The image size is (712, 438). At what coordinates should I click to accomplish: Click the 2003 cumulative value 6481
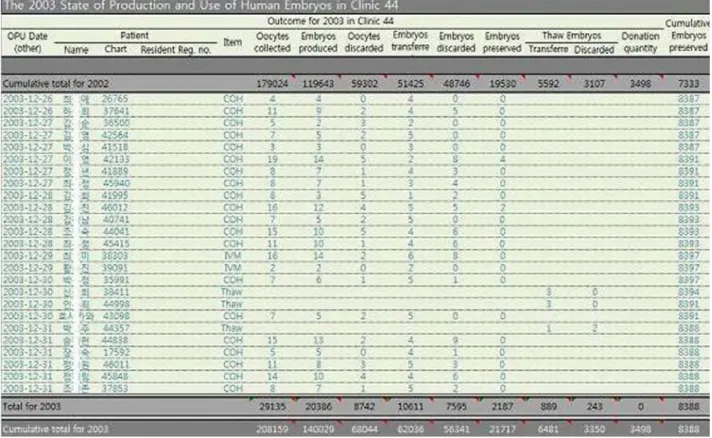tap(549, 429)
